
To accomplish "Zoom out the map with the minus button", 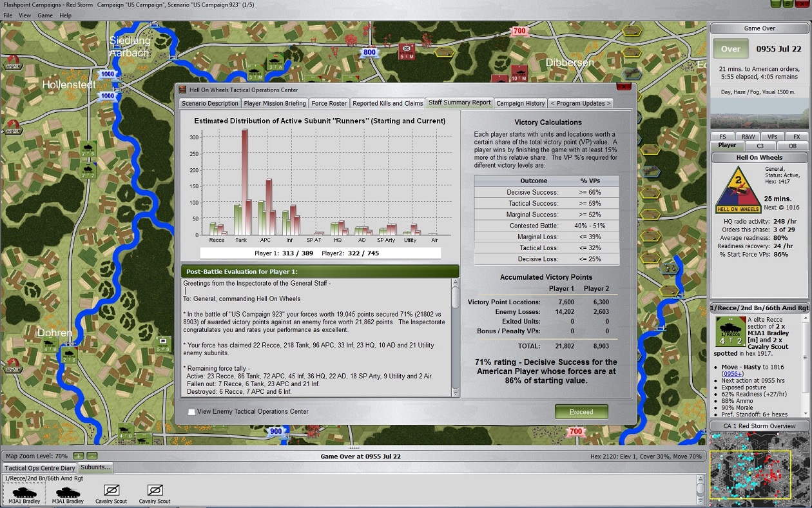I will click(x=92, y=456).
